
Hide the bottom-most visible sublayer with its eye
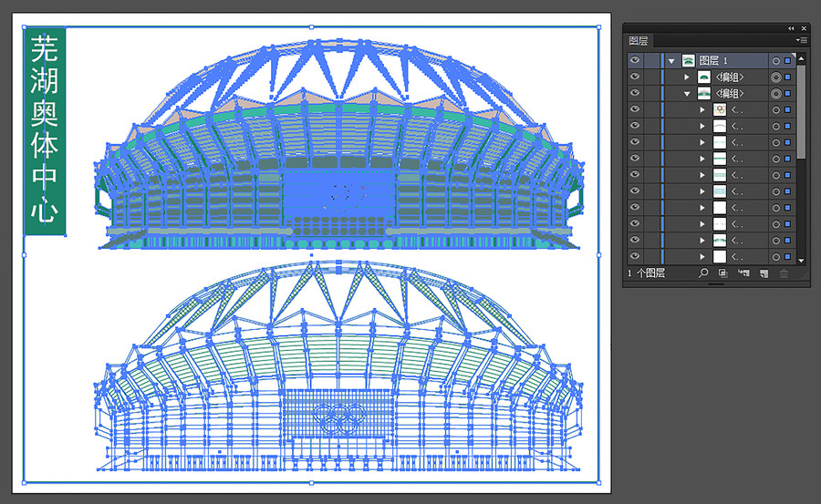pos(635,256)
